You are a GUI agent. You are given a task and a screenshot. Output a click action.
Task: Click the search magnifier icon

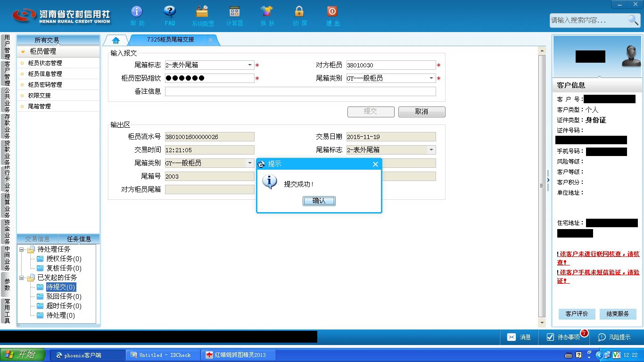(633, 20)
